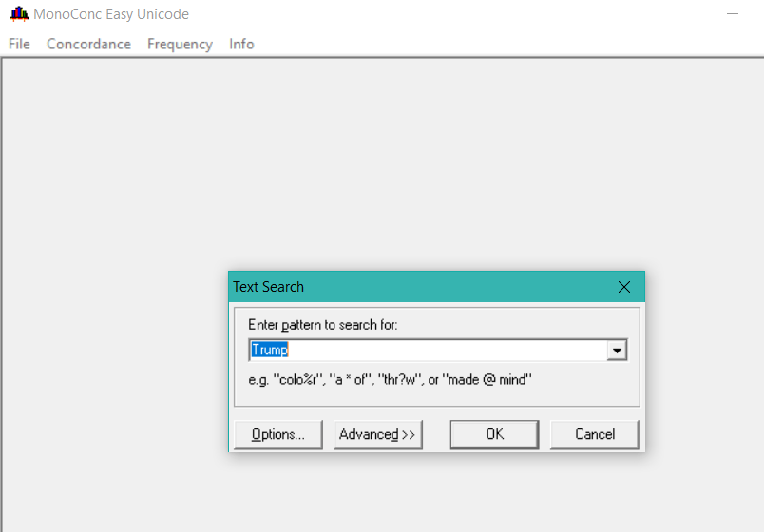764x532 pixels.
Task: Click the 'Enter pattern to search for' label
Action: coord(322,325)
